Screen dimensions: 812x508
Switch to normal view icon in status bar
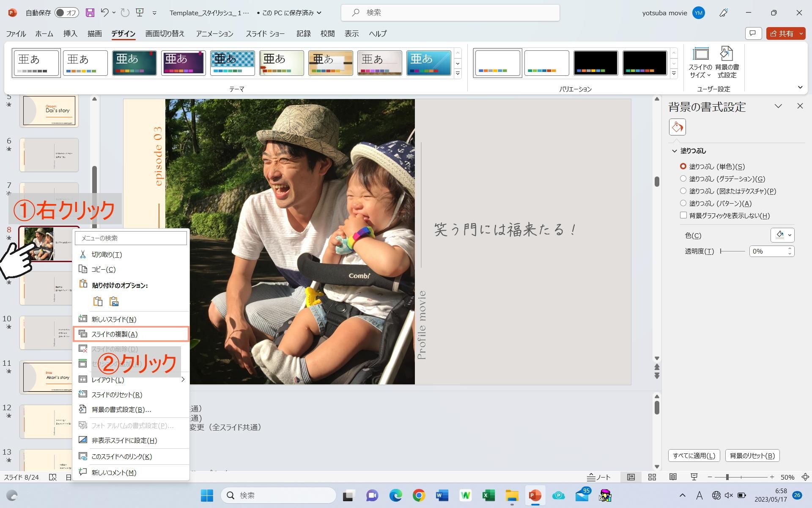tap(631, 477)
